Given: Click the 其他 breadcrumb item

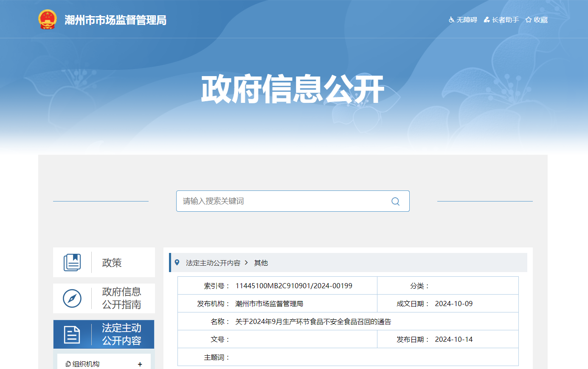Looking at the screenshot, I should [261, 263].
